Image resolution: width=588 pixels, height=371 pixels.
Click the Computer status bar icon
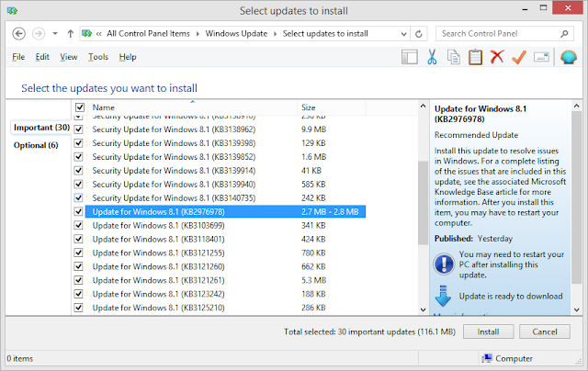click(x=487, y=359)
